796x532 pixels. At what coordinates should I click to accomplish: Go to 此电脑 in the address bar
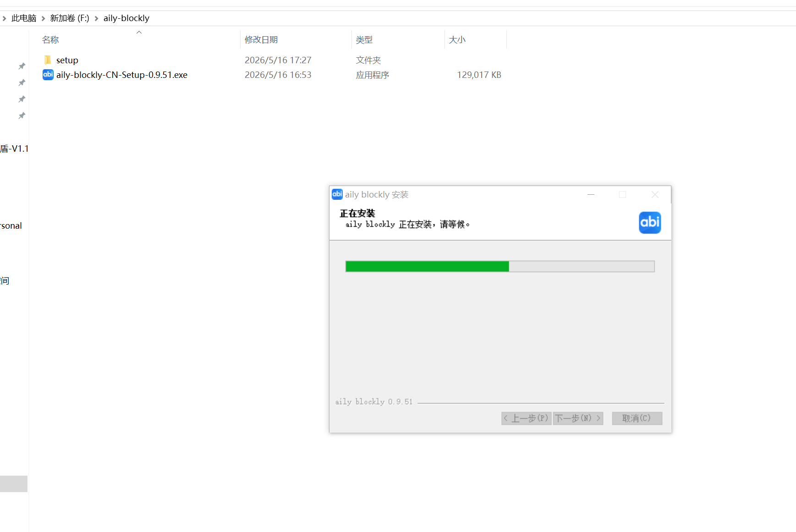click(24, 18)
